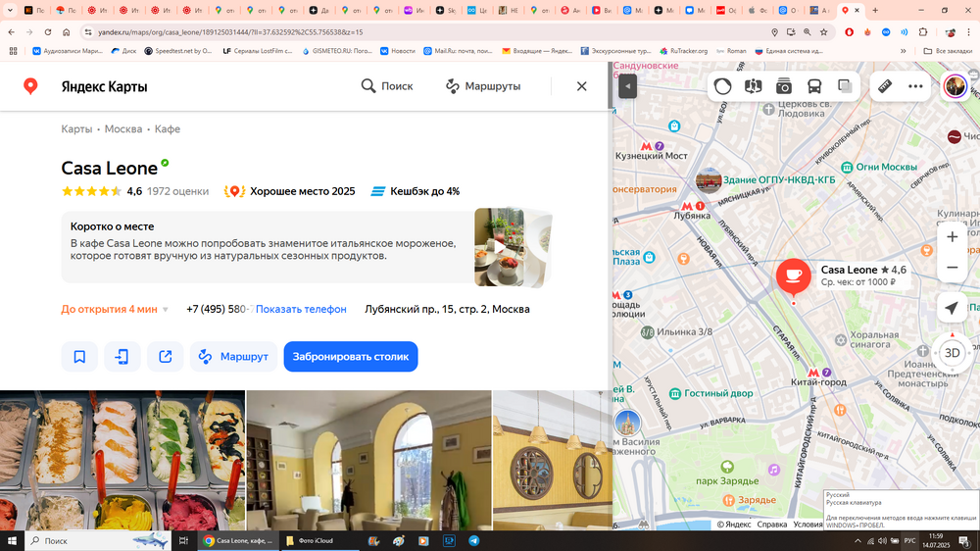This screenshot has height=551, width=980.
Task: Bookmark this page with star icon
Action: 824,32
